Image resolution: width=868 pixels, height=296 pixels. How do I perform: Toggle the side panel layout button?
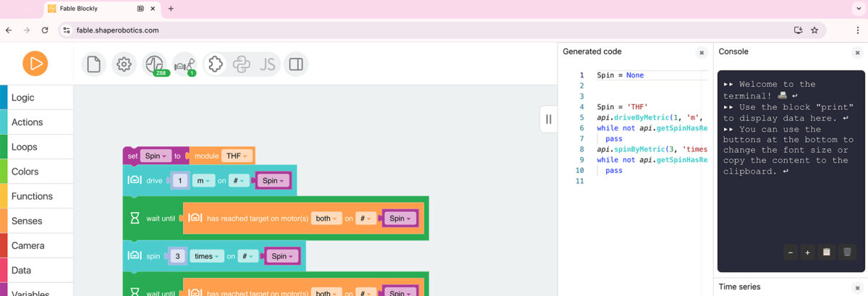tap(295, 64)
